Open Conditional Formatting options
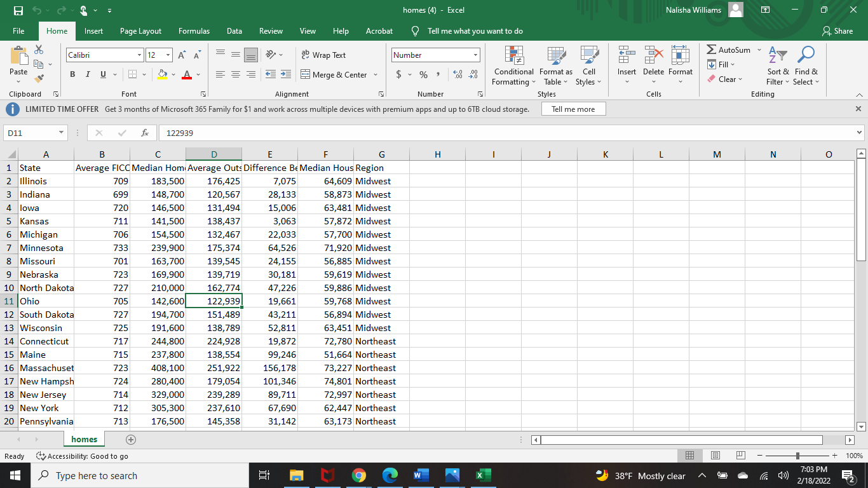 click(x=513, y=66)
